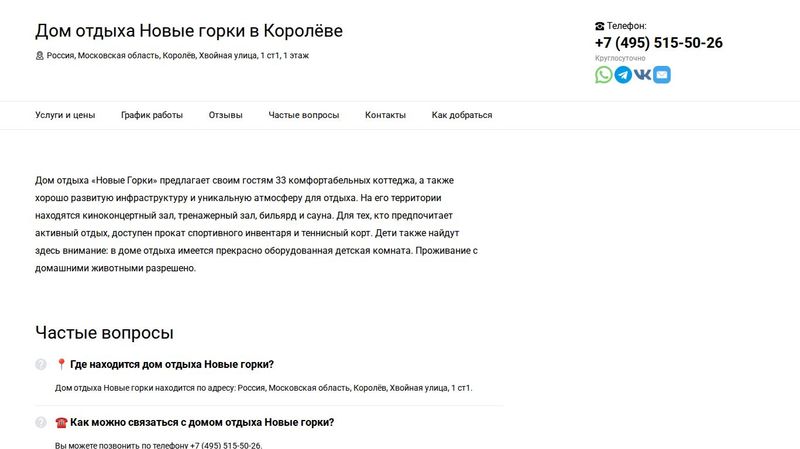Call the phone number +7 (495) 515-50-26
Viewport: 800px width, 449px height.
(659, 43)
